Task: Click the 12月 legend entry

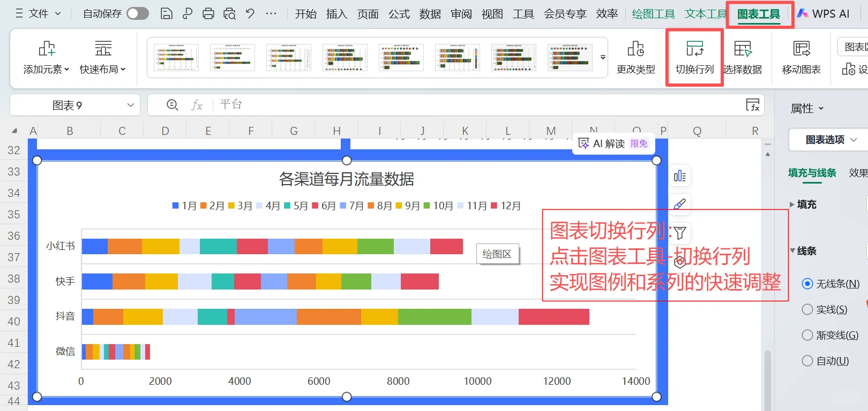Action: (x=506, y=206)
